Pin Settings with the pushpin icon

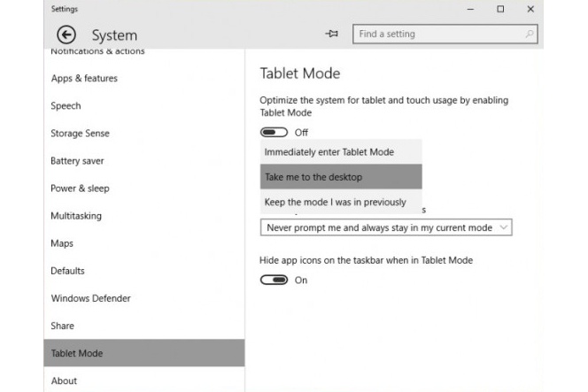click(x=331, y=35)
